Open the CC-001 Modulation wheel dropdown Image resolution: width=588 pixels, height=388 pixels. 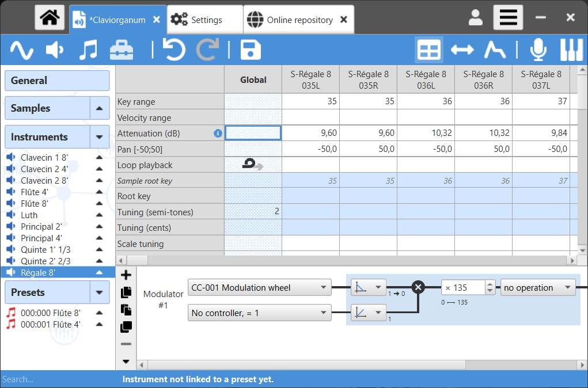pos(259,287)
